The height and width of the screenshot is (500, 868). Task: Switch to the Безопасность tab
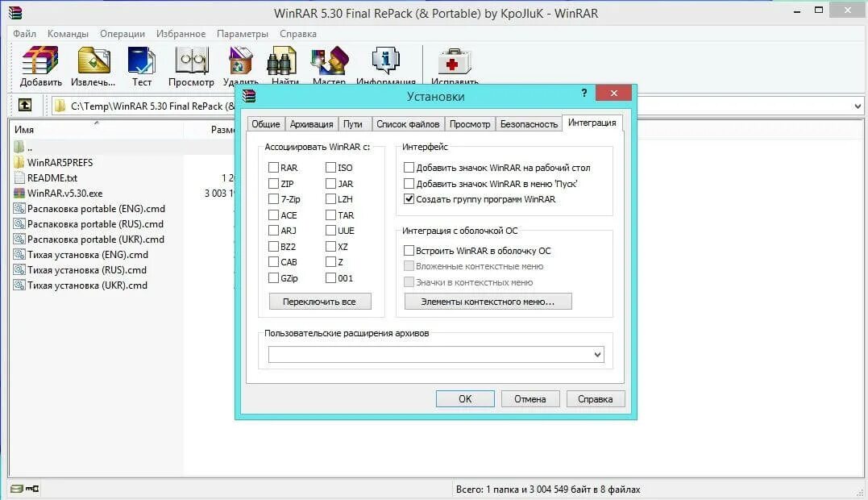tap(529, 124)
